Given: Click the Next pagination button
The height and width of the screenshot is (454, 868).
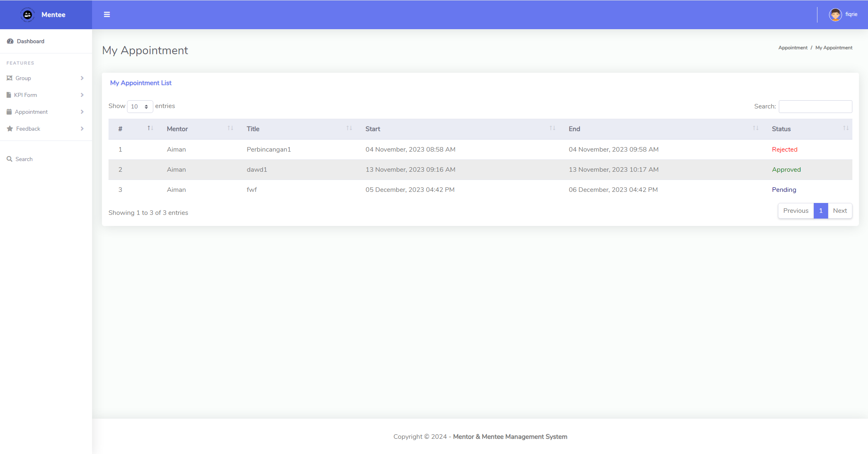Looking at the screenshot, I should coord(840,211).
